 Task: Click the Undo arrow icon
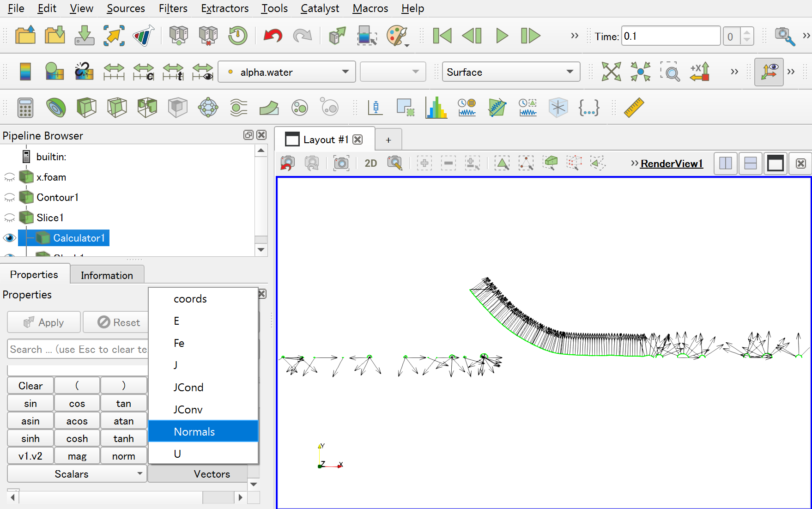tap(273, 36)
